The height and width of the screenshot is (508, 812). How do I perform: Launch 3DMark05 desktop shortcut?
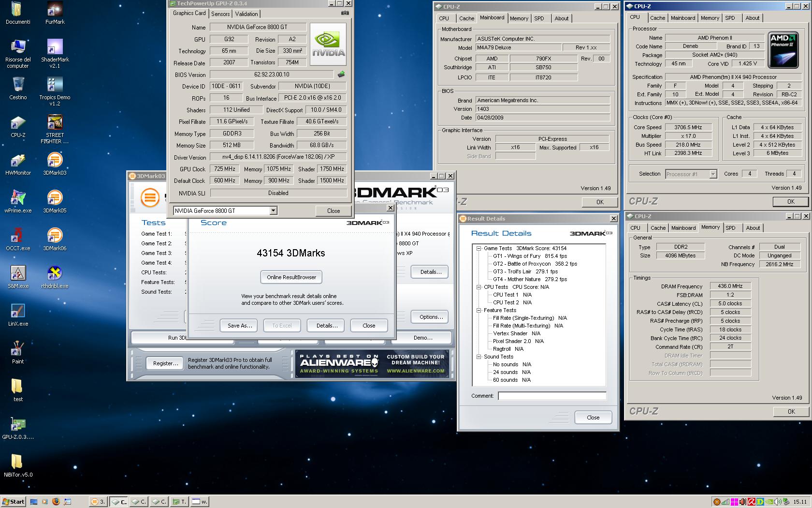(x=55, y=202)
